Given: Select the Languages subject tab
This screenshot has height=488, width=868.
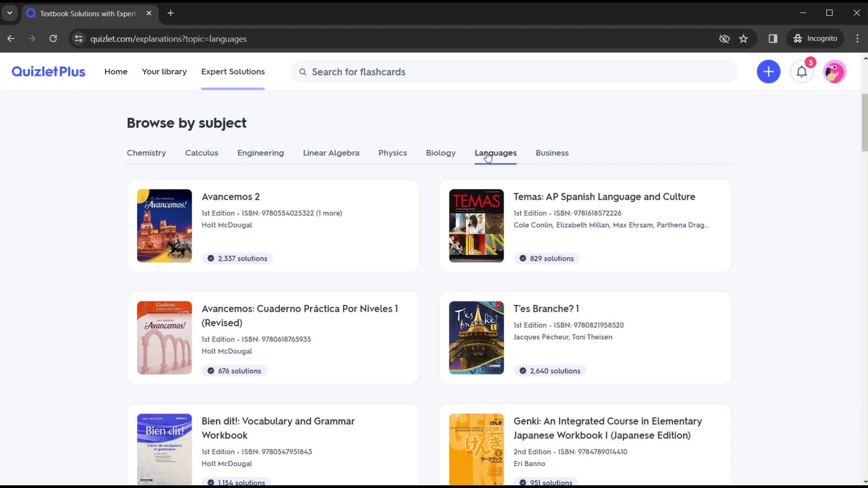Looking at the screenshot, I should 495,153.
